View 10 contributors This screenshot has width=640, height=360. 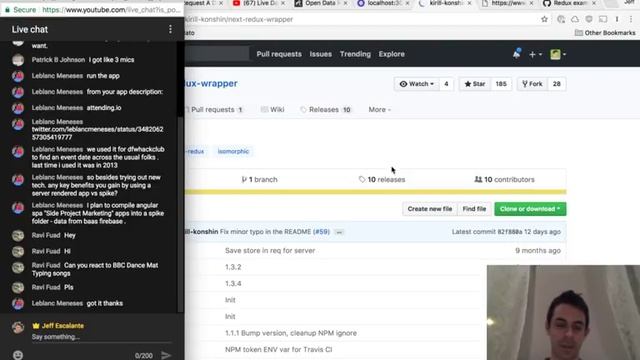coord(504,180)
